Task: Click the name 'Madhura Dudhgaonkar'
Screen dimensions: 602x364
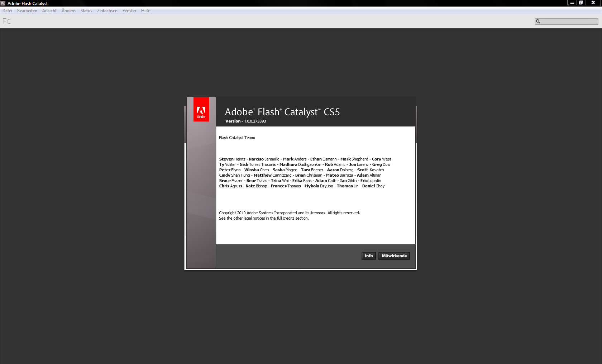Action: click(300, 164)
